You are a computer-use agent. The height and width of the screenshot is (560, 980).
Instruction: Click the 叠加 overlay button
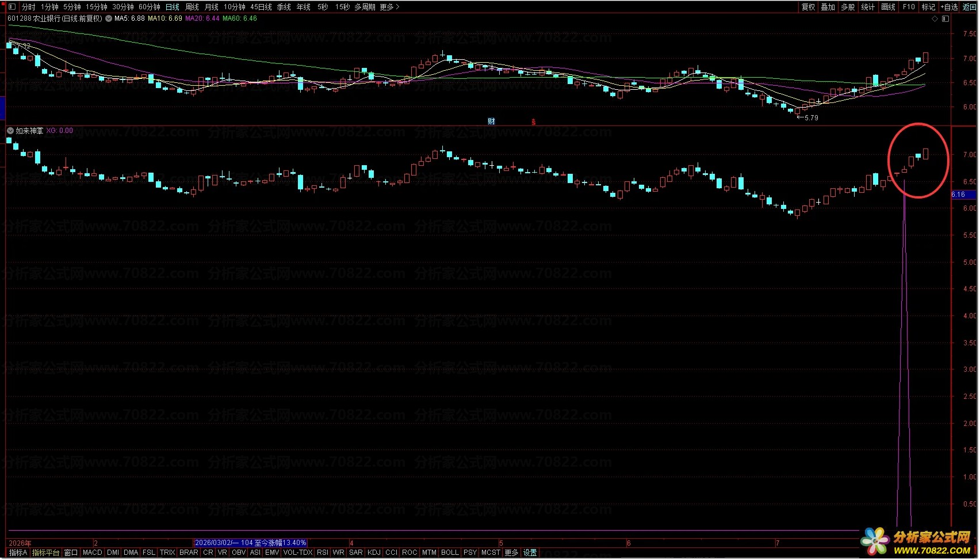tap(828, 7)
